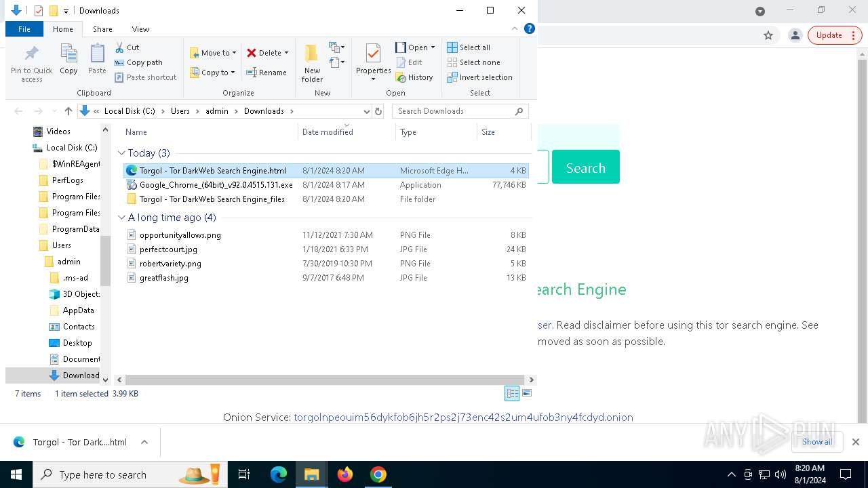Click the torgol onion service link
Viewport: 868px width, 488px height.
pos(463,418)
